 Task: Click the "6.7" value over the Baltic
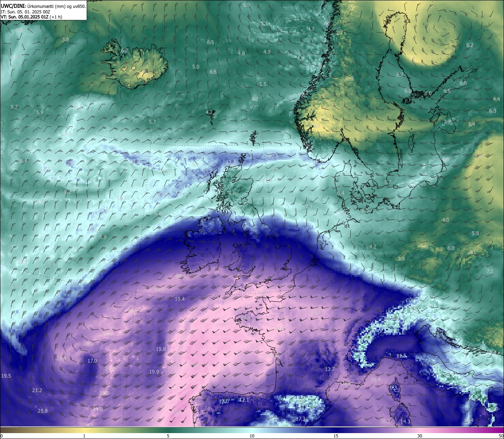(400, 75)
